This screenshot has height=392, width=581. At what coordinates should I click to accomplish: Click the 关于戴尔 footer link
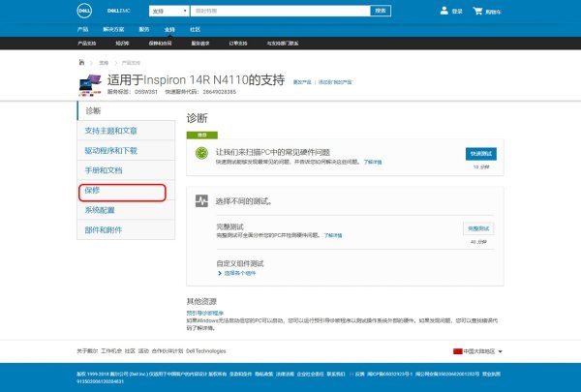pos(87,351)
